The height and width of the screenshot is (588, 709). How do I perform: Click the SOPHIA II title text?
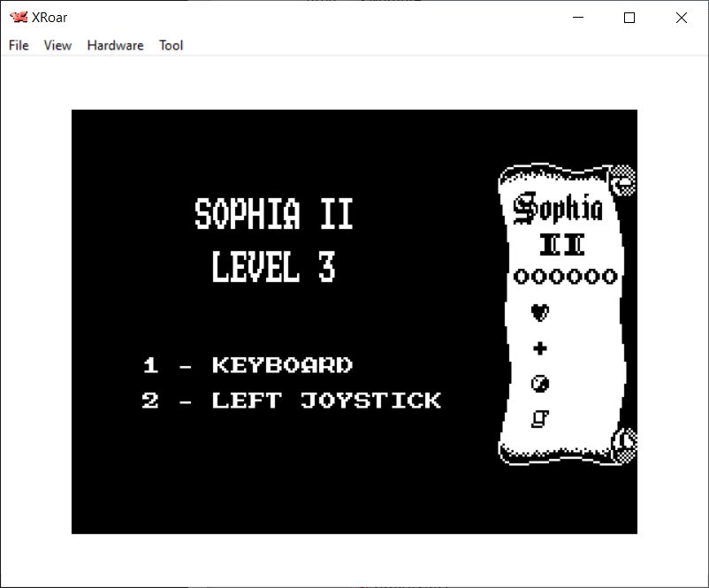(x=273, y=215)
